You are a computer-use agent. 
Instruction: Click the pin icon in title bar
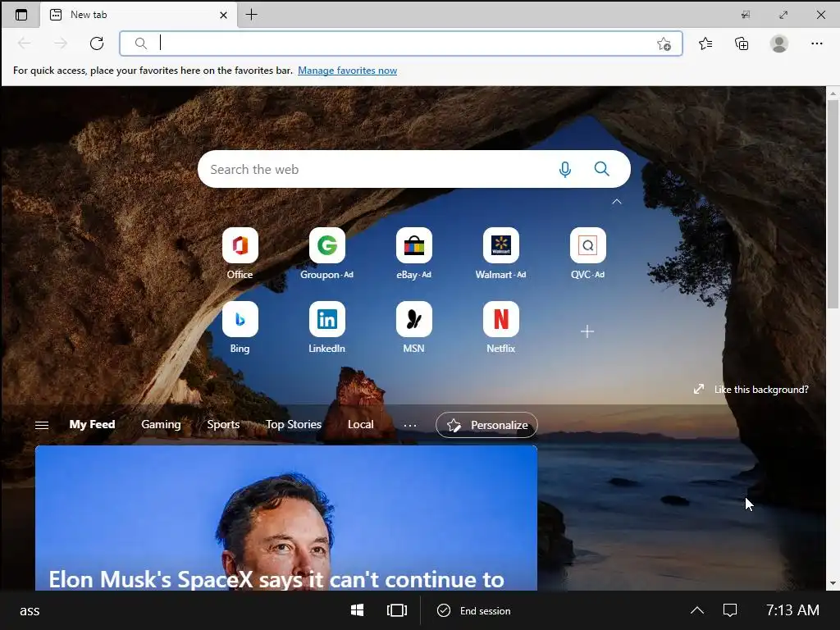(x=745, y=15)
